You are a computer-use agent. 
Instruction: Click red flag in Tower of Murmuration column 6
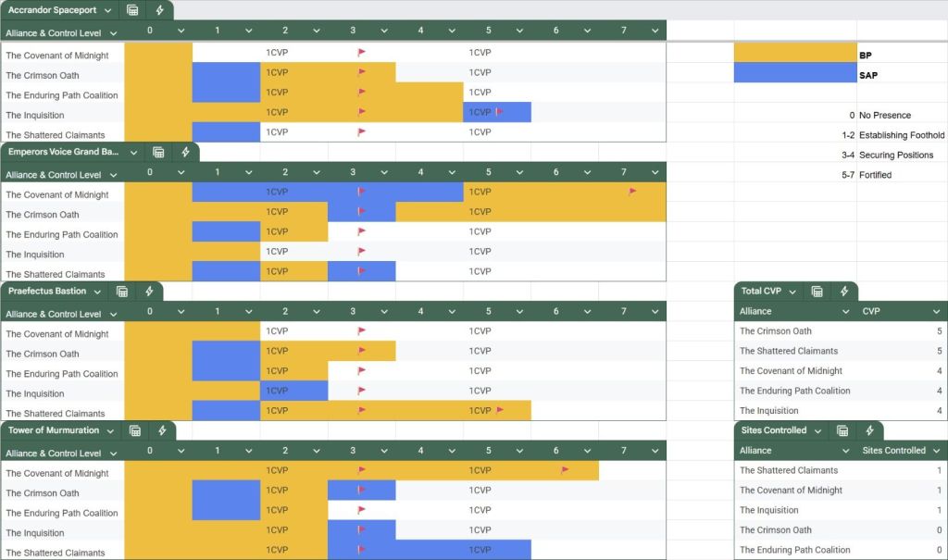[x=565, y=470]
